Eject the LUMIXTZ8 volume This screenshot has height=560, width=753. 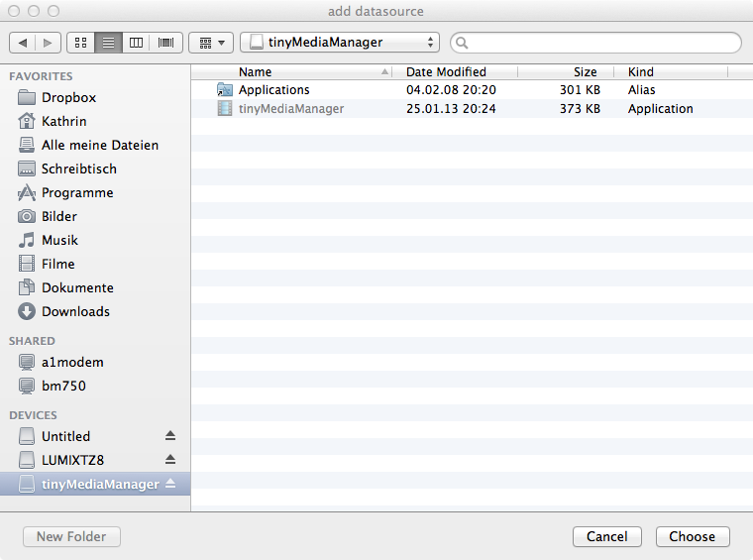coord(170,460)
